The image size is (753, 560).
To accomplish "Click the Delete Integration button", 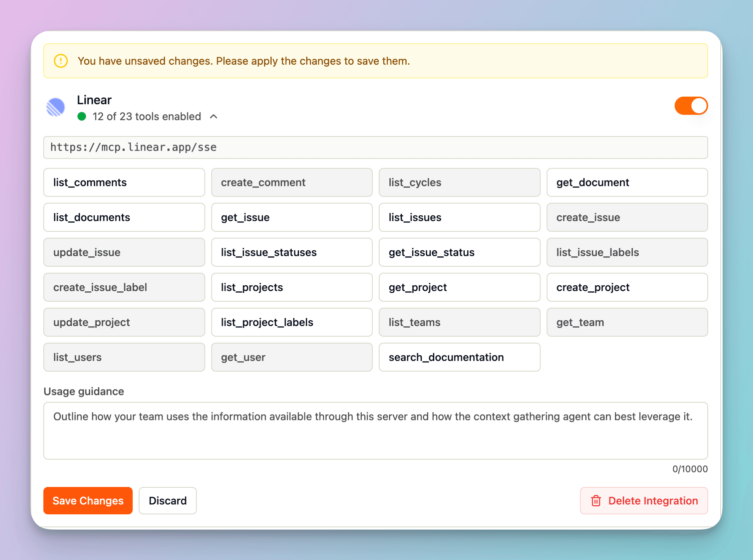I will pos(643,501).
